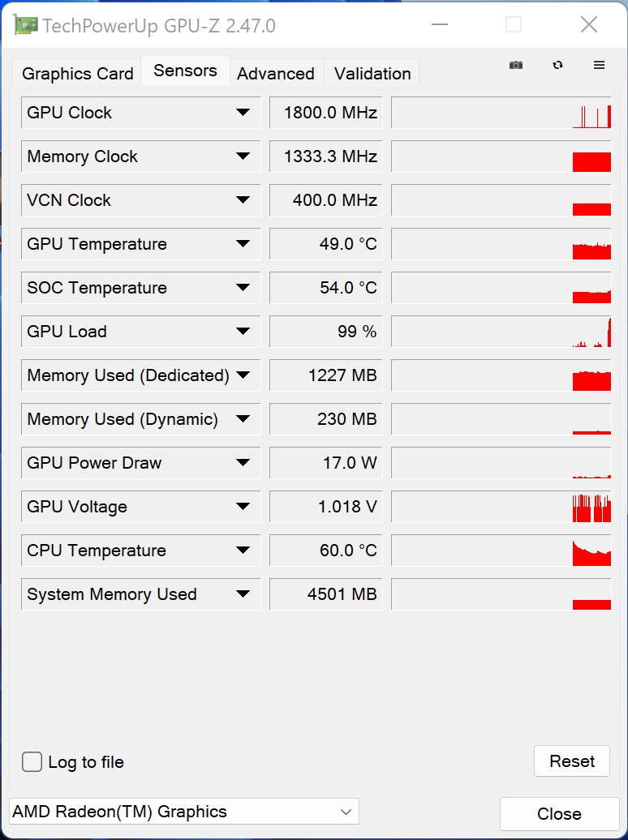628x840 pixels.
Task: Select the AMD Radeon Graphics device combo box
Action: pos(184,812)
